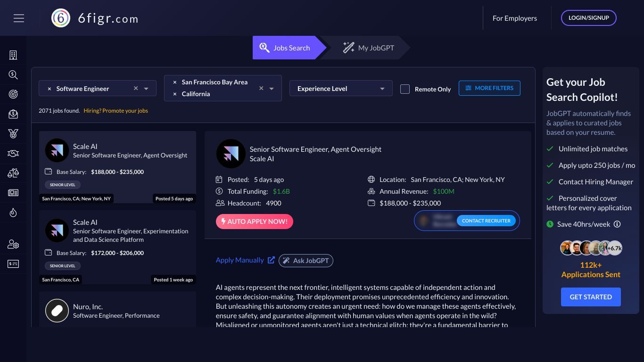Open the Experience Level dropdown
The width and height of the screenshot is (644, 362).
pyautogui.click(x=341, y=89)
